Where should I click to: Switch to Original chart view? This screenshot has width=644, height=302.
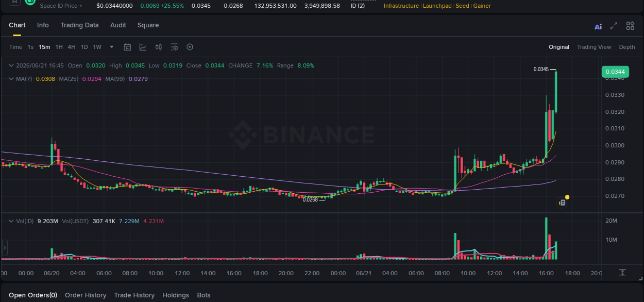[559, 47]
